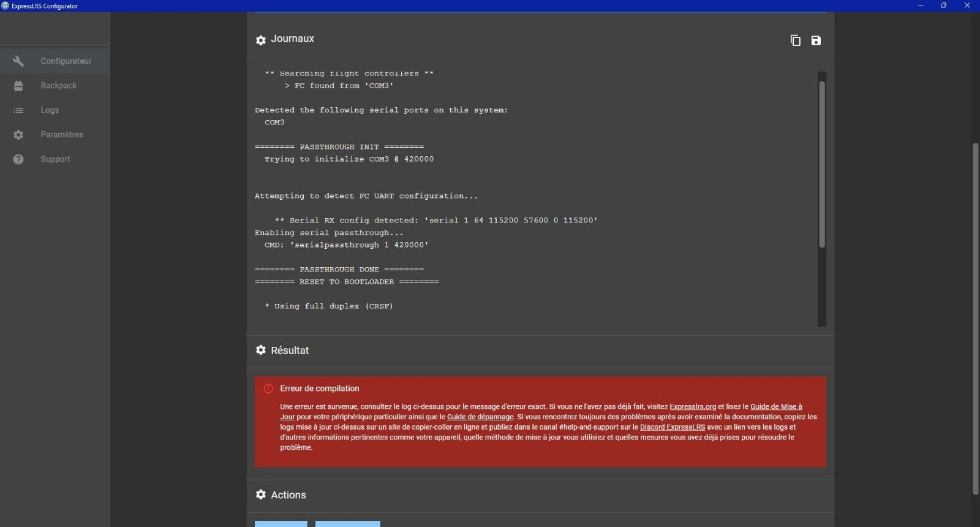This screenshot has height=527, width=980.
Task: Click the ExpressLRS Configurator title bar icon
Action: (6, 6)
